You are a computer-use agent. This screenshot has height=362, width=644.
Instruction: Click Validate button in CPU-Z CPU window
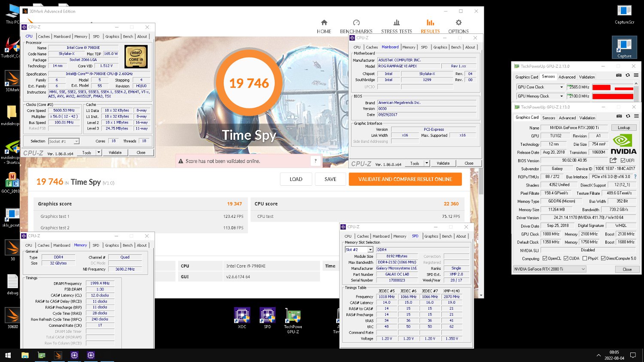[115, 152]
